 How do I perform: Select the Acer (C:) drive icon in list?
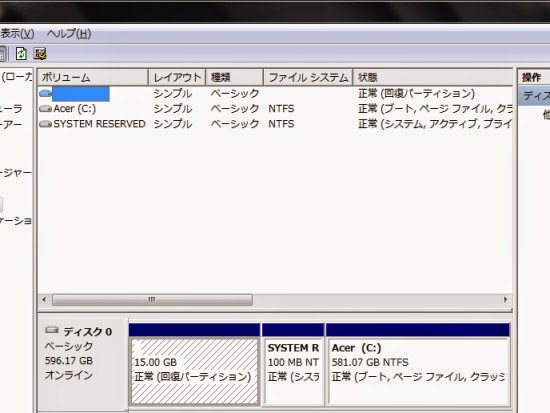pos(46,109)
